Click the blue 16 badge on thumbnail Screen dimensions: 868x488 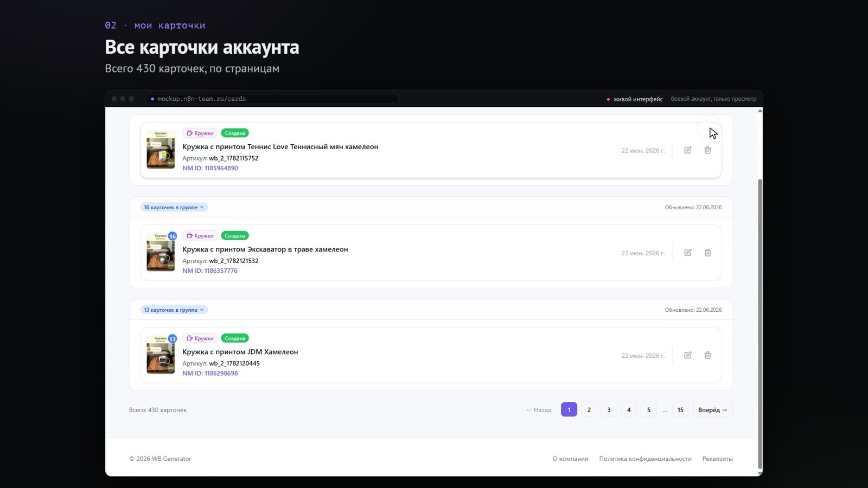pyautogui.click(x=173, y=236)
